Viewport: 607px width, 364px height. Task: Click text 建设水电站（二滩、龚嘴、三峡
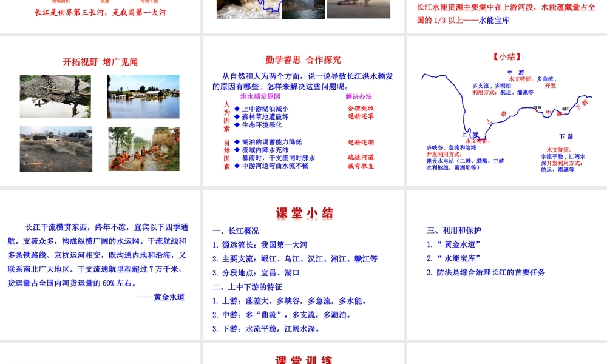466,161
